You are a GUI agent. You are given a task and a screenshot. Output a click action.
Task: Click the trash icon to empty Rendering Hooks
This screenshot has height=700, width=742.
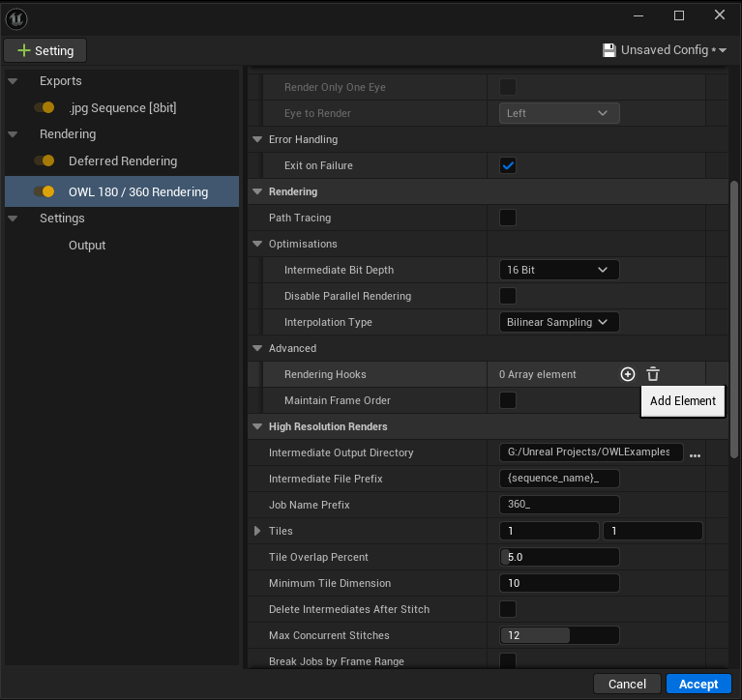(x=653, y=374)
